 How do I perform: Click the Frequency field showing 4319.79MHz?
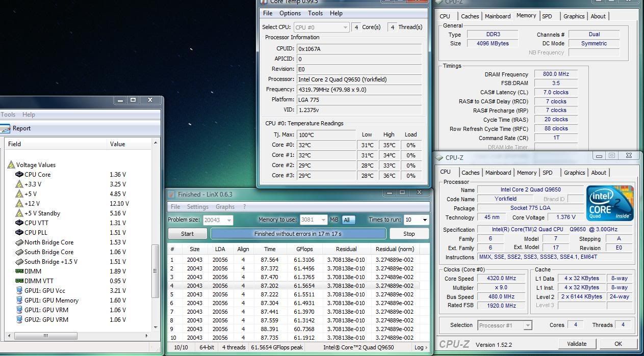click(359, 90)
